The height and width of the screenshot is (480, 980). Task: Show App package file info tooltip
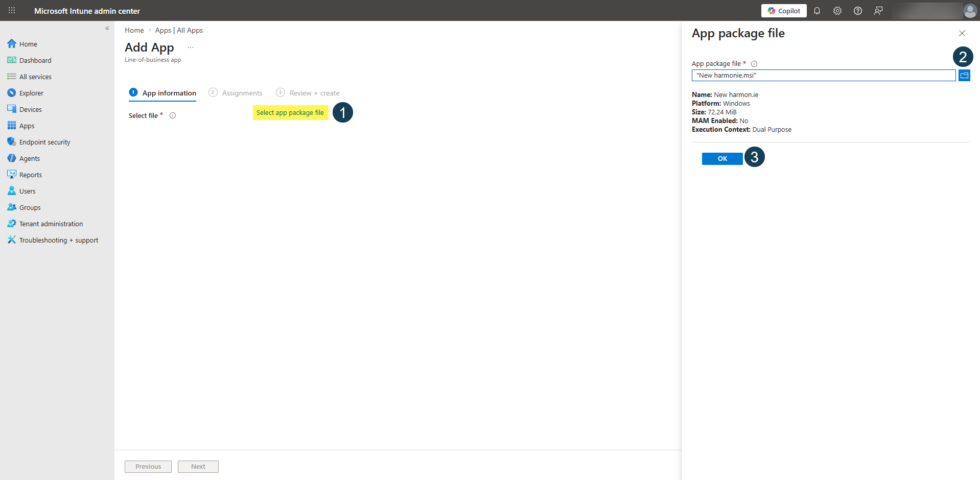[x=754, y=63]
